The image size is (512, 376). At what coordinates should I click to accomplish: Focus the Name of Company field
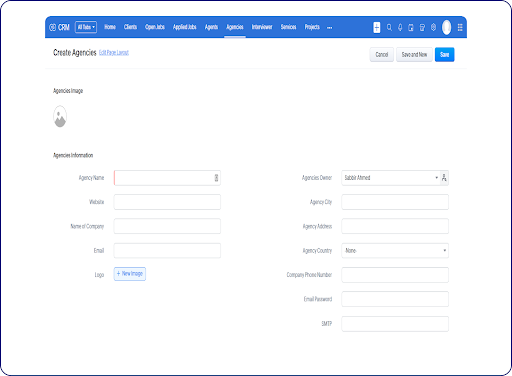pyautogui.click(x=167, y=226)
